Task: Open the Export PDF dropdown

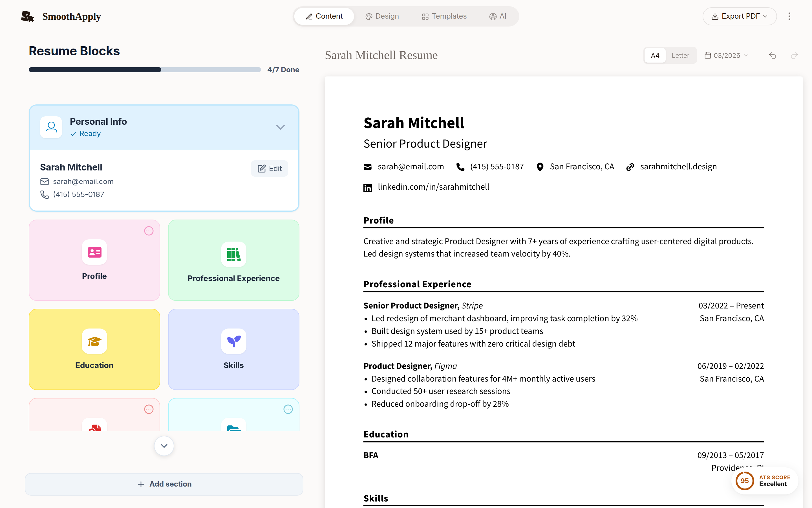Action: coord(740,16)
